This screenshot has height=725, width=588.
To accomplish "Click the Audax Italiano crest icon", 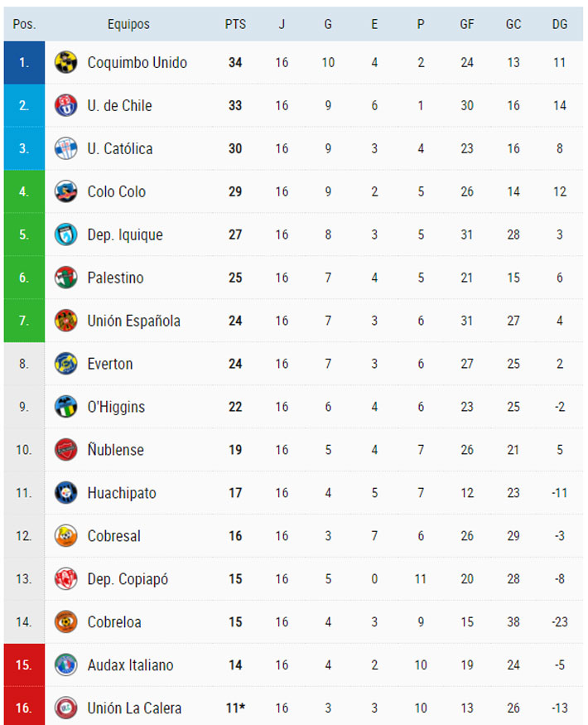I will tap(65, 665).
